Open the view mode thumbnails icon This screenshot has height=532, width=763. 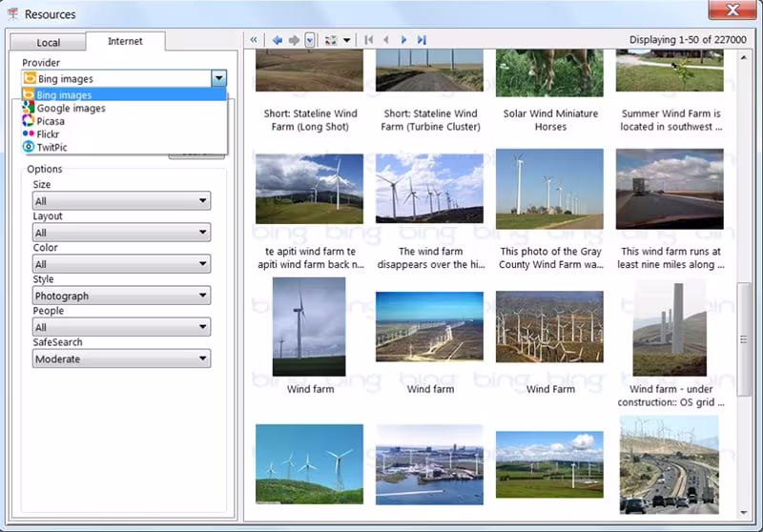point(331,40)
